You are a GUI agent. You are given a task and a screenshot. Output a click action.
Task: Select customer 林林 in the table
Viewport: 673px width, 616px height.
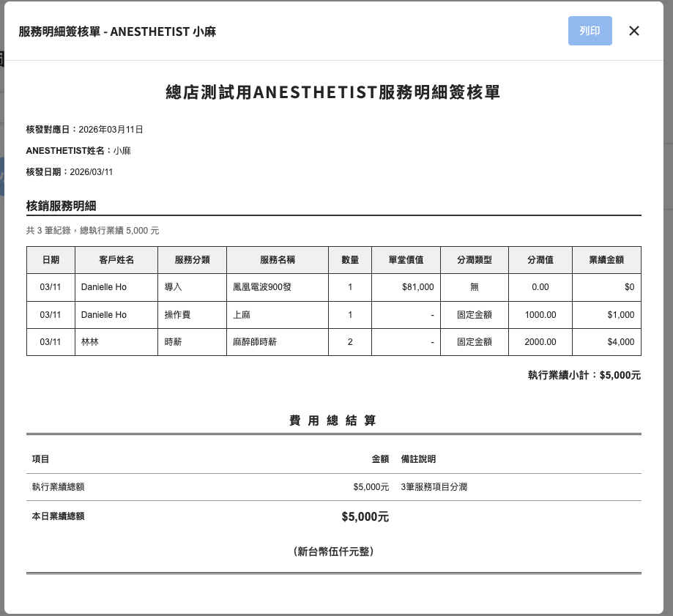89,342
